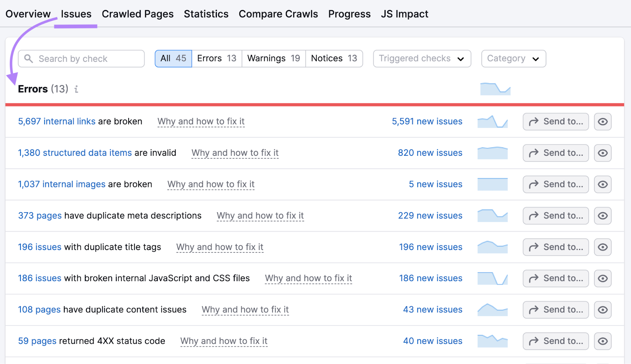The image size is (631, 364).
Task: Click Send to for broken JavaScript and CSS
Action: pyautogui.click(x=556, y=278)
